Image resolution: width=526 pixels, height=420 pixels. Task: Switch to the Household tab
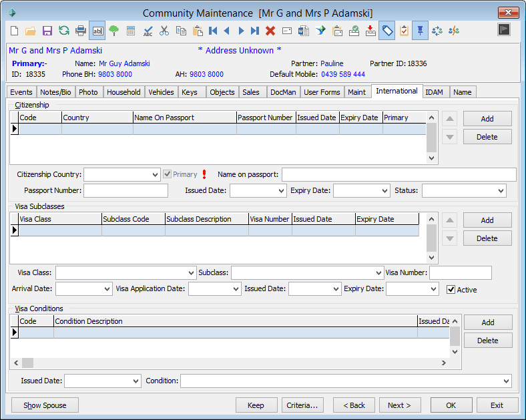123,92
